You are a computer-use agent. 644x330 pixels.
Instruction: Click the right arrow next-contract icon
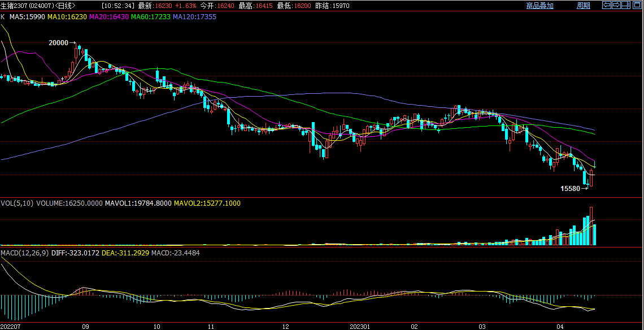616,5
